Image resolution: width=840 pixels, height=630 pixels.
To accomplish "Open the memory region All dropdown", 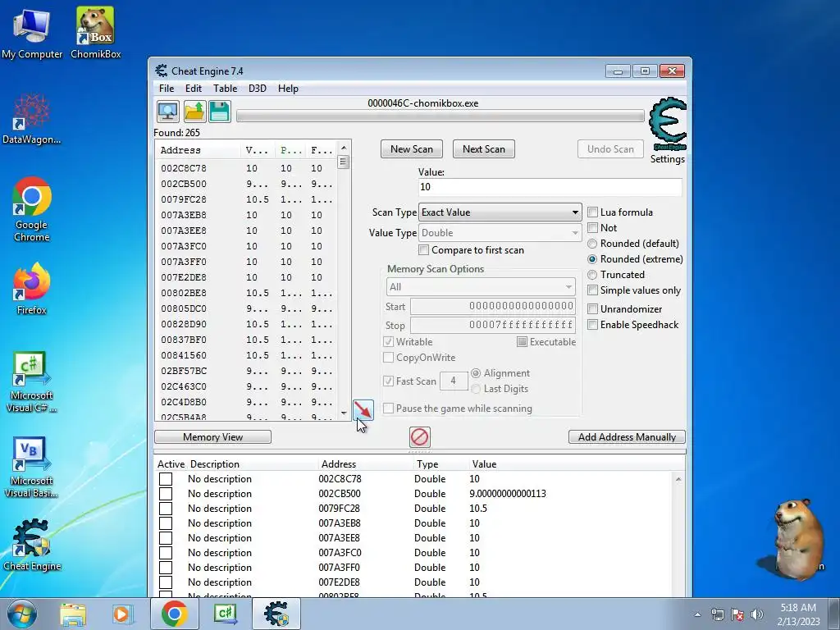I will pos(481,286).
